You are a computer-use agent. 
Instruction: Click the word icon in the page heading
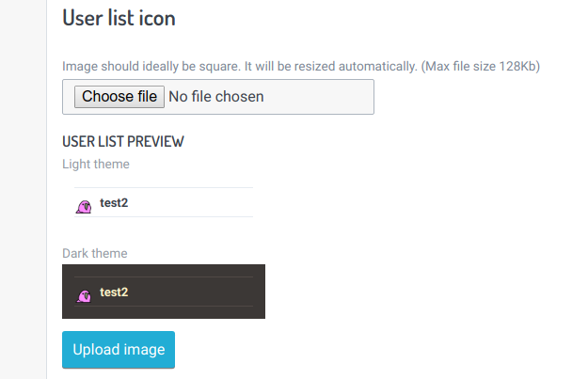pyautogui.click(x=157, y=18)
